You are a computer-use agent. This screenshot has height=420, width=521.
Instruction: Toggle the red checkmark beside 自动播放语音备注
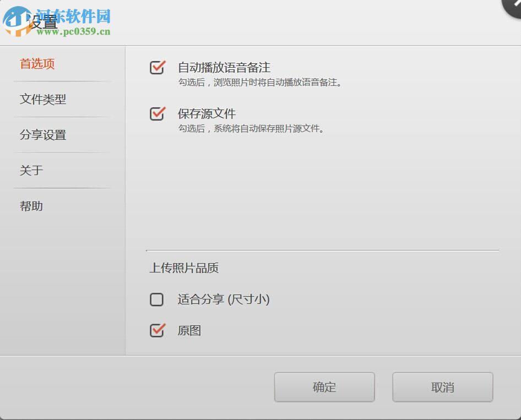pyautogui.click(x=158, y=68)
